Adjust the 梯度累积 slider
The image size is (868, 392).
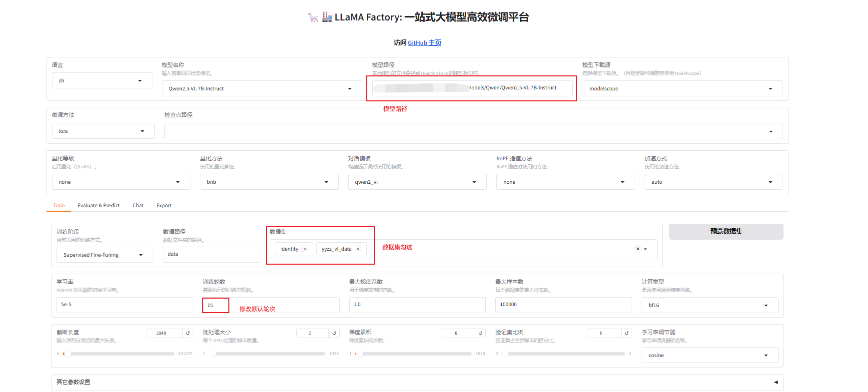point(414,354)
